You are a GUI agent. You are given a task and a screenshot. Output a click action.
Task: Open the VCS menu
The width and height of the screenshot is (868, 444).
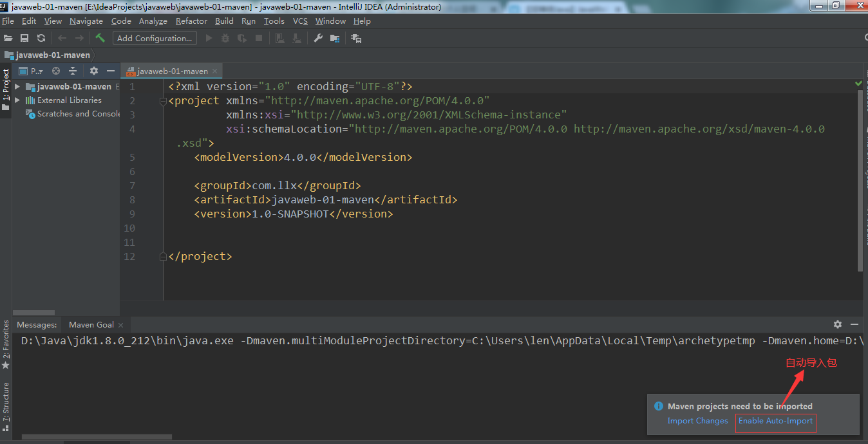(x=300, y=21)
